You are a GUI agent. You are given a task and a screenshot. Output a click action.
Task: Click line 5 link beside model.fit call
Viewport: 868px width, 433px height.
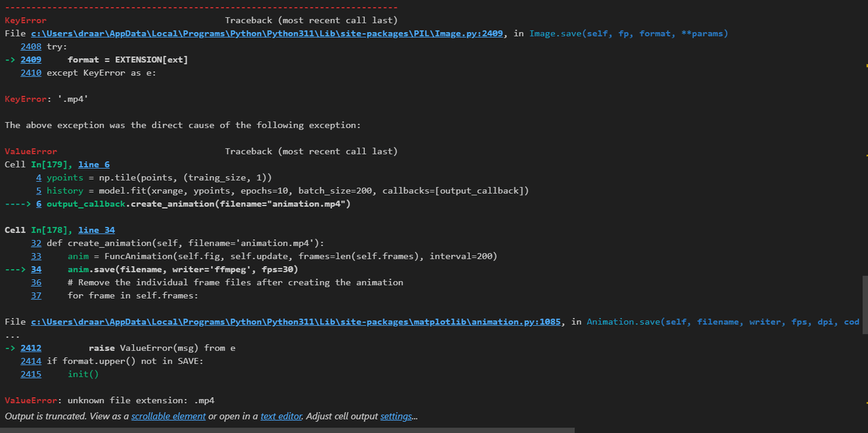pos(39,190)
